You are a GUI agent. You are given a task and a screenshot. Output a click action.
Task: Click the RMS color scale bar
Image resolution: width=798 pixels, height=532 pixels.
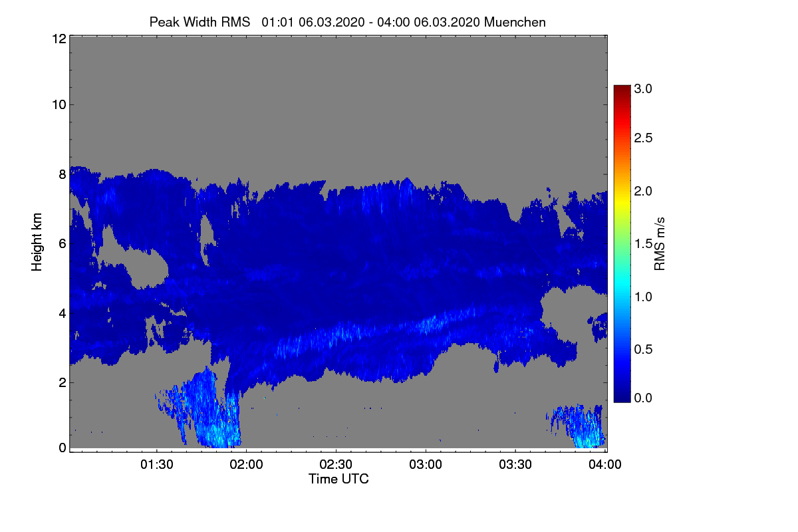pos(622,243)
